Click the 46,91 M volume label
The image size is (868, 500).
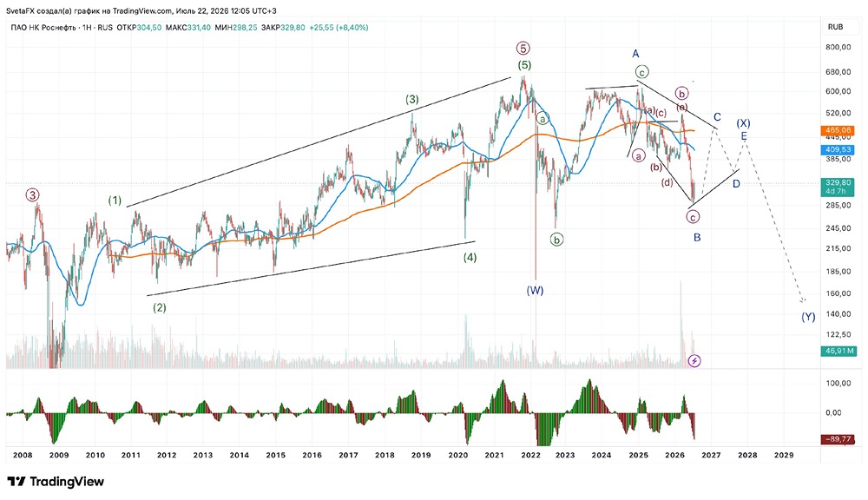tap(839, 351)
